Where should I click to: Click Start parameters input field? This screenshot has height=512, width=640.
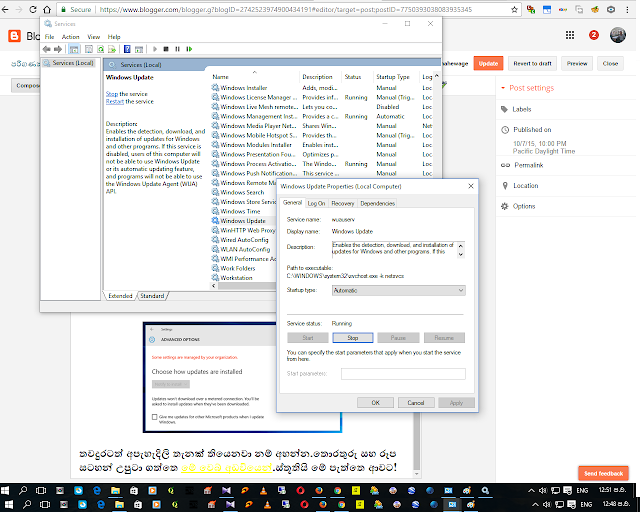403,374
